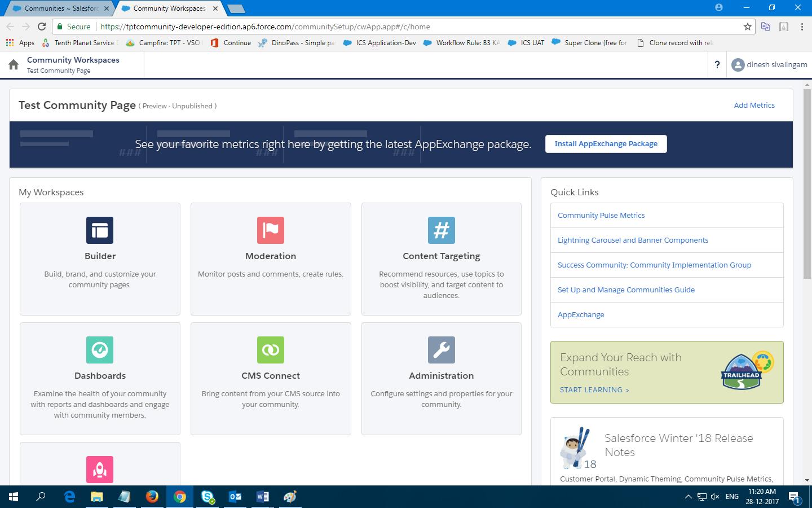Open the notification center icon
The image size is (812, 508).
[794, 497]
